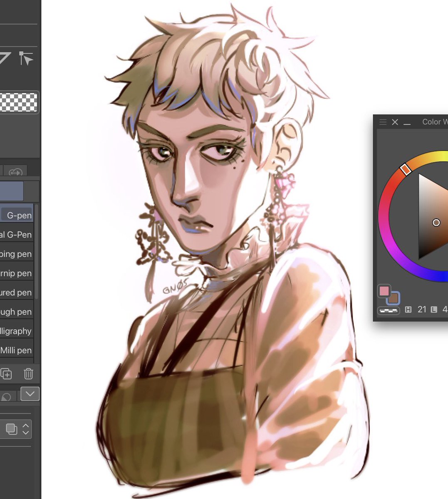This screenshot has width=448, height=499.
Task: Click the hue ring orange handle
Action: pos(406,169)
